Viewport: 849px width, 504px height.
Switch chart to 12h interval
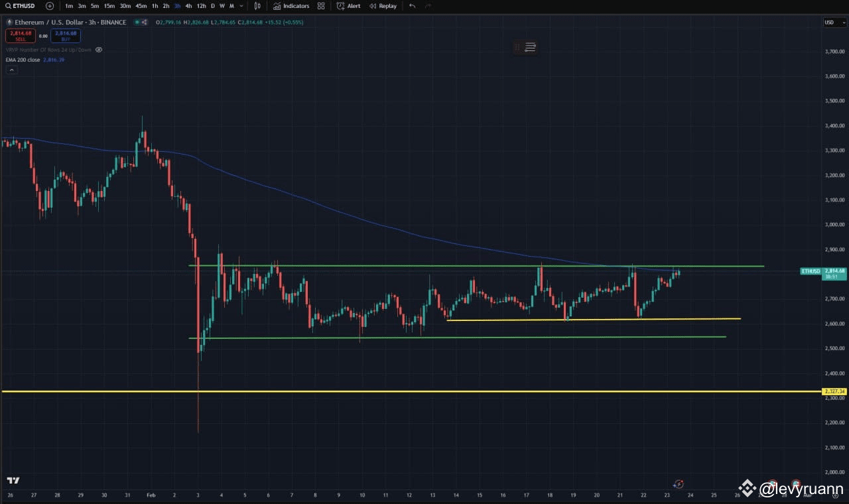click(x=201, y=6)
